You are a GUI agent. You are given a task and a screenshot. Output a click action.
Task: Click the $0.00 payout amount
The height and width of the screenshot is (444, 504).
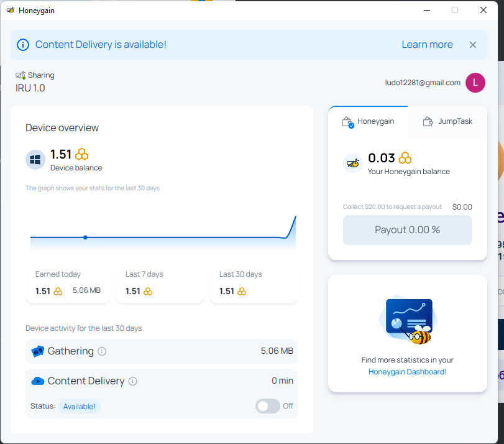(462, 207)
